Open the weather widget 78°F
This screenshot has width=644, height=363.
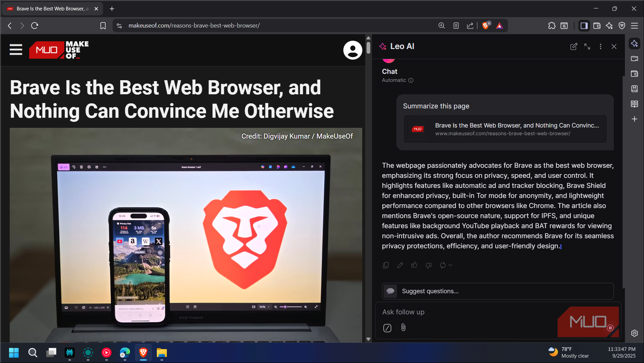pyautogui.click(x=569, y=352)
